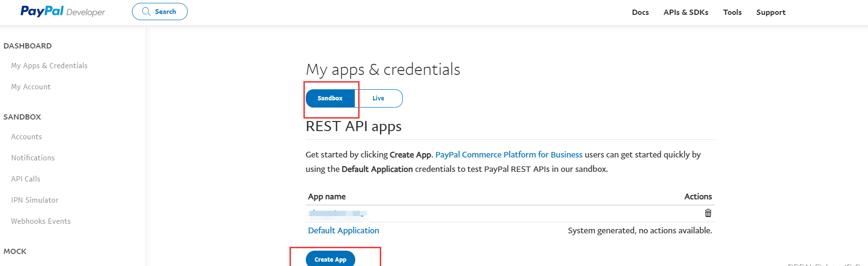The image size is (868, 266).
Task: Open Default Application
Action: coord(344,230)
